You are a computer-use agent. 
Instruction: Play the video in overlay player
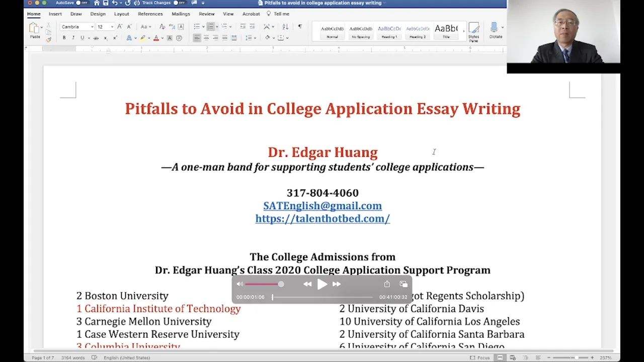[322, 284]
